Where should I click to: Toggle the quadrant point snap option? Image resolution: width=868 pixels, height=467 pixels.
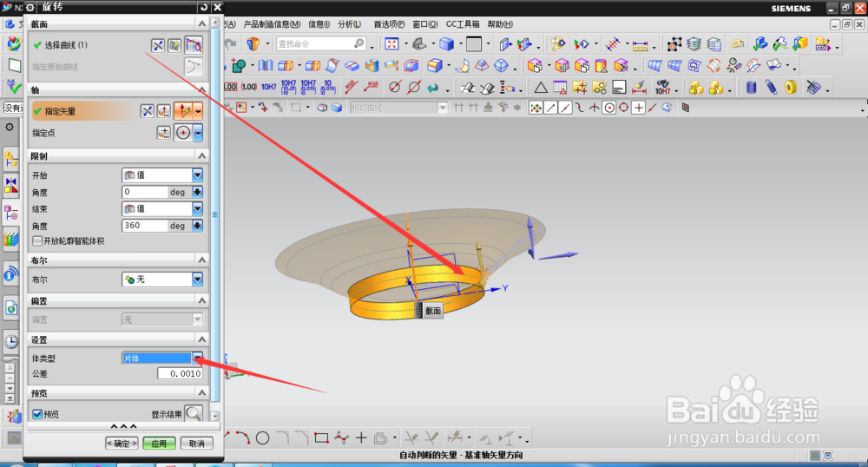623,108
